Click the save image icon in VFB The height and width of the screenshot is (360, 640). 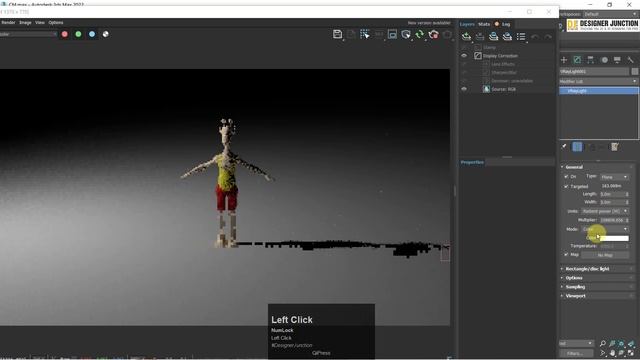tap(338, 34)
